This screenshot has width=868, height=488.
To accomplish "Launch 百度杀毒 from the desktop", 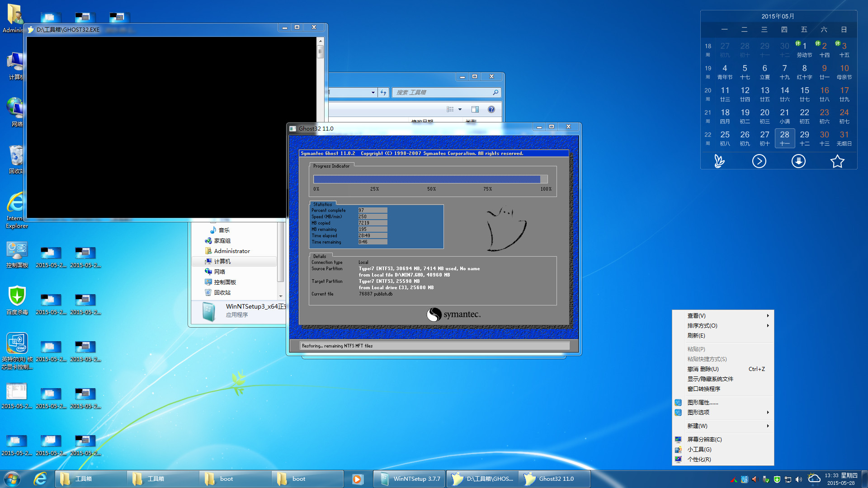I will [x=17, y=300].
